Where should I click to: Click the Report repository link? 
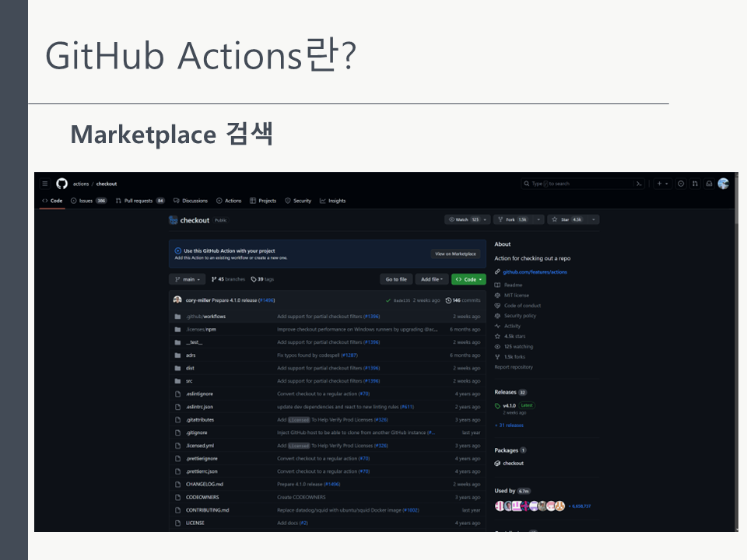pos(514,367)
